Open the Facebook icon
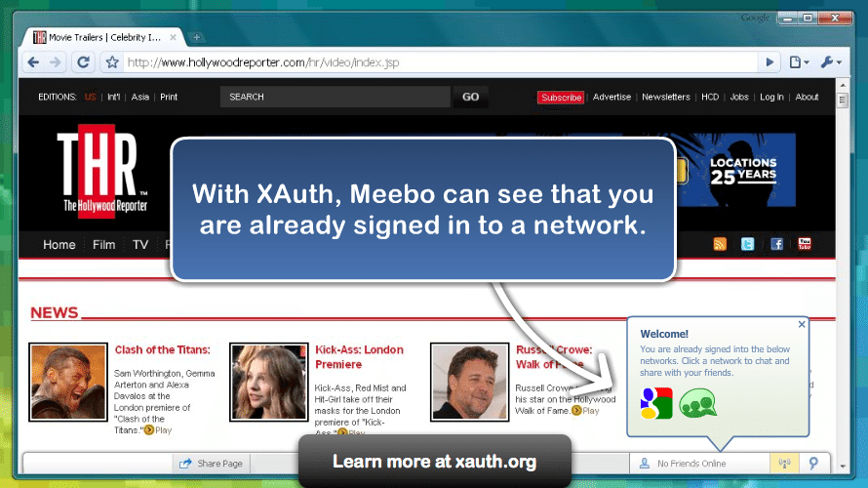Screen dimensions: 868x488 click(x=776, y=244)
